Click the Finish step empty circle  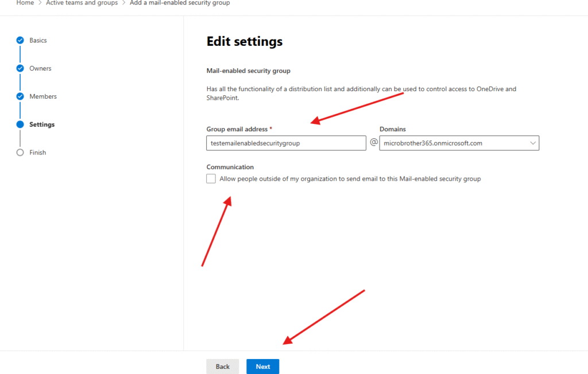[20, 153]
